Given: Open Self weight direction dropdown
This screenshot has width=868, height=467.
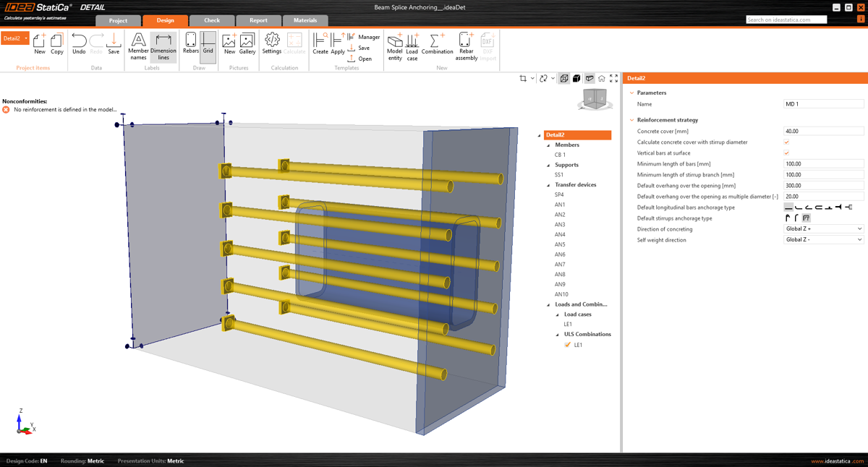Looking at the screenshot, I should point(823,240).
